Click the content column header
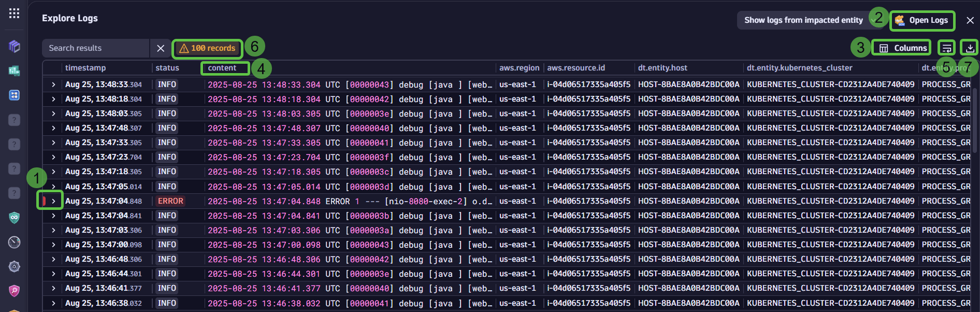This screenshot has height=312, width=980. pos(222,68)
